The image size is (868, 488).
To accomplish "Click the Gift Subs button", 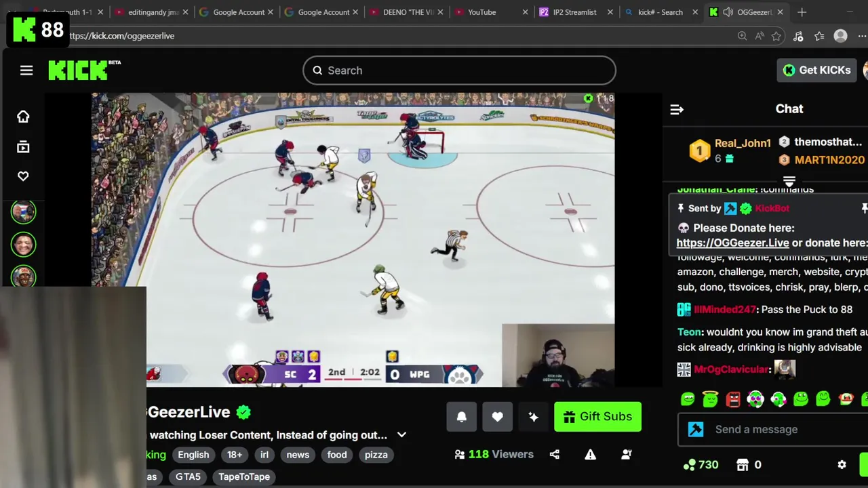I will coord(597,417).
